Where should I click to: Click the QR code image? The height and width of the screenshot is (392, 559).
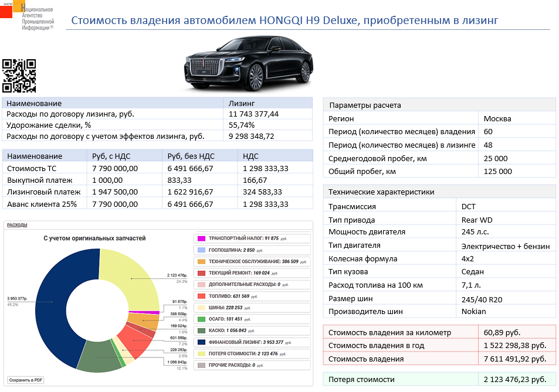click(19, 76)
